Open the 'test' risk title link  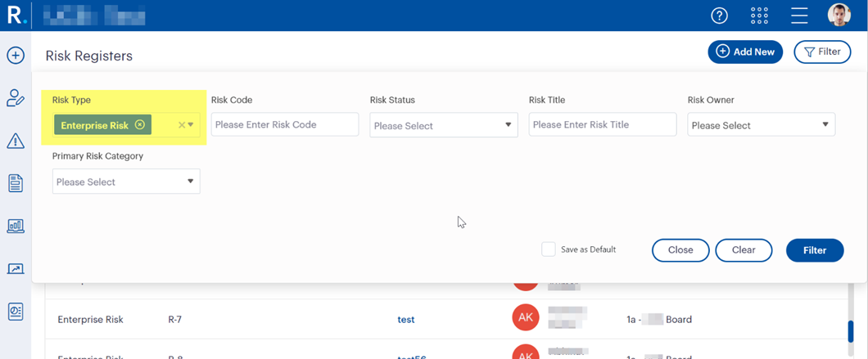(406, 319)
